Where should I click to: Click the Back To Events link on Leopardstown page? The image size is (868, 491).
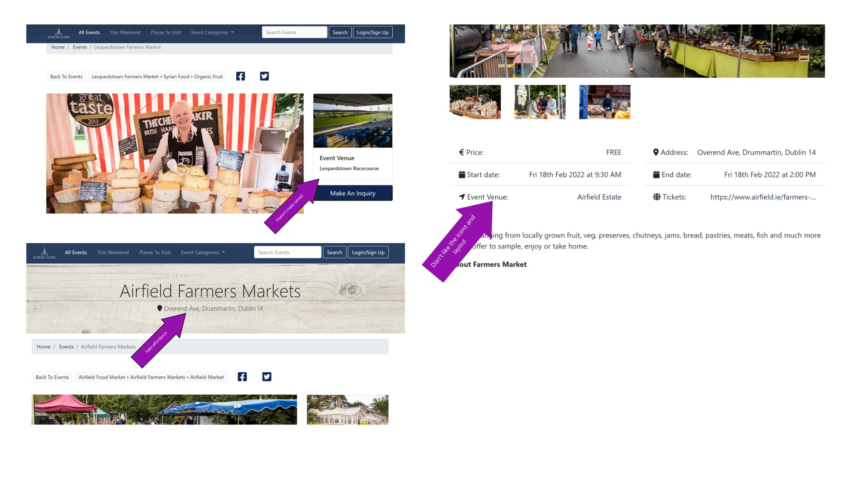tap(65, 76)
